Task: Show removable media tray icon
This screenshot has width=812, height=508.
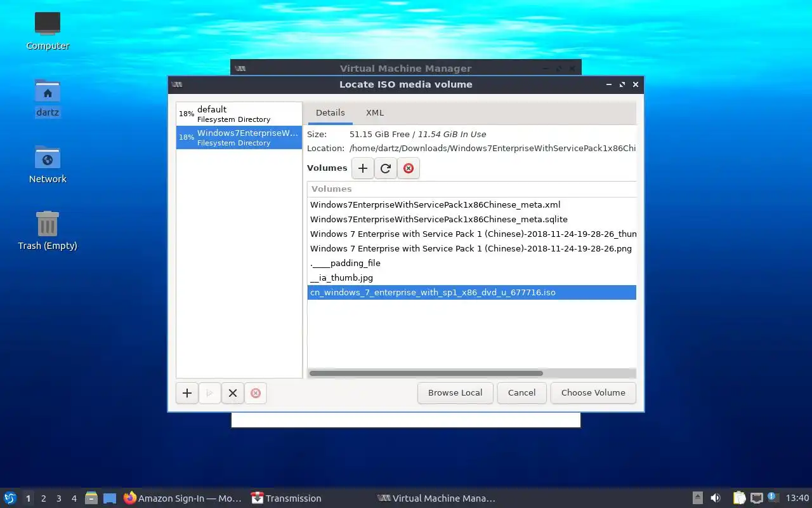Action: (697, 498)
